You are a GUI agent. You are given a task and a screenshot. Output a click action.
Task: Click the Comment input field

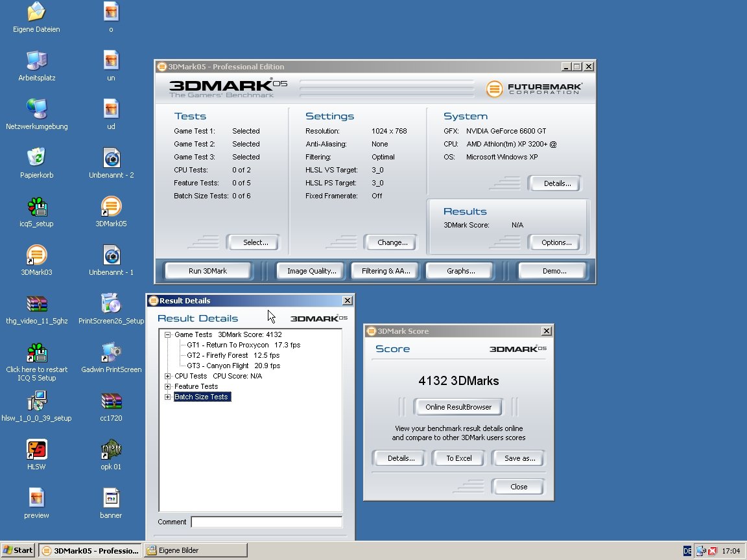(x=267, y=522)
